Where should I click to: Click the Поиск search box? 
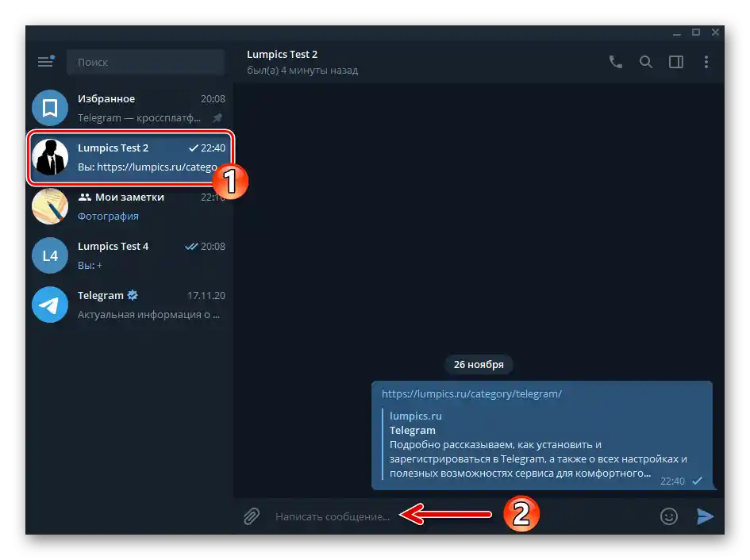tap(145, 61)
